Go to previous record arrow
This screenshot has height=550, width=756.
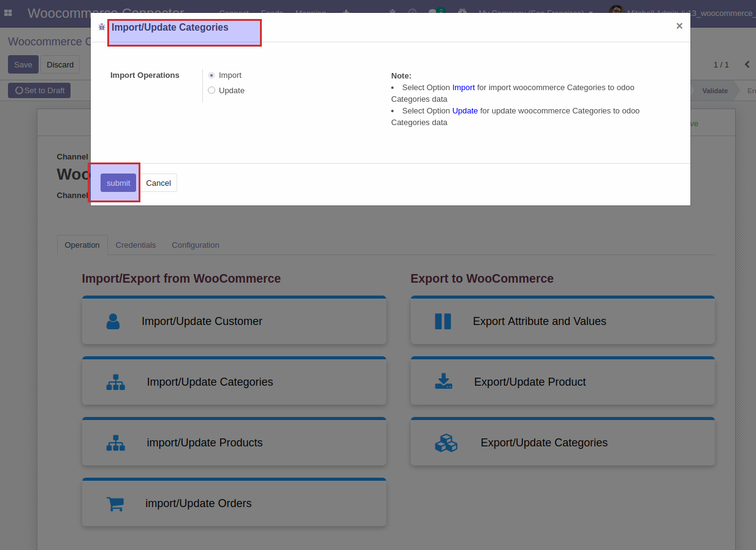[747, 64]
